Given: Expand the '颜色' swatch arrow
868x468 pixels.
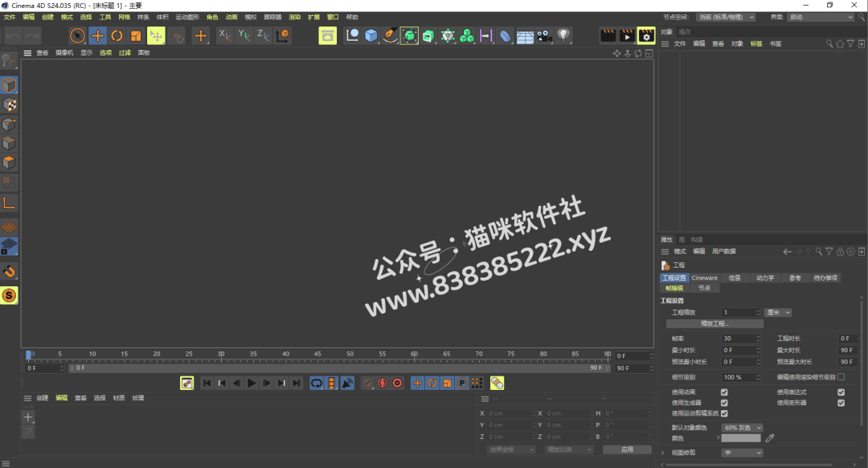Looking at the screenshot, I should tap(718, 438).
